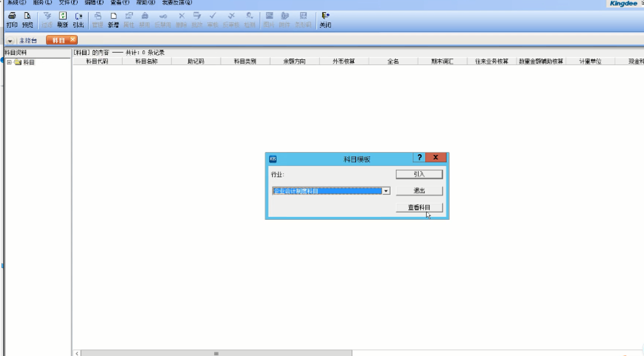The width and height of the screenshot is (644, 356).
Task: Click the 引出 (Export) toolbar icon
Action: point(78,20)
